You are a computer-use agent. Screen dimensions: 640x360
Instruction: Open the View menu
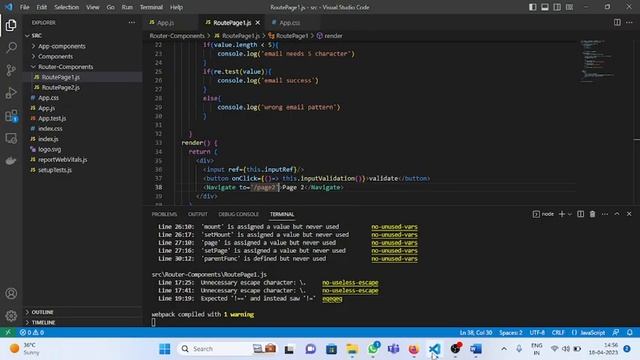point(93,7)
